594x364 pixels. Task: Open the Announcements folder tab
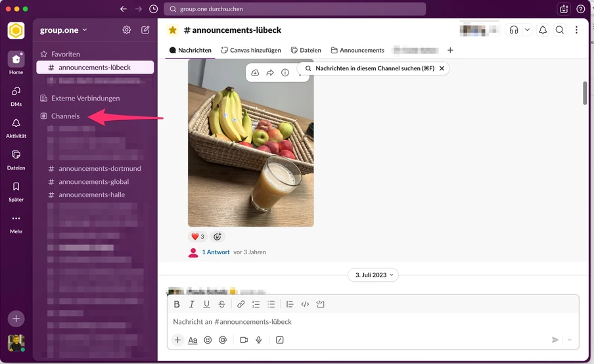[357, 51]
